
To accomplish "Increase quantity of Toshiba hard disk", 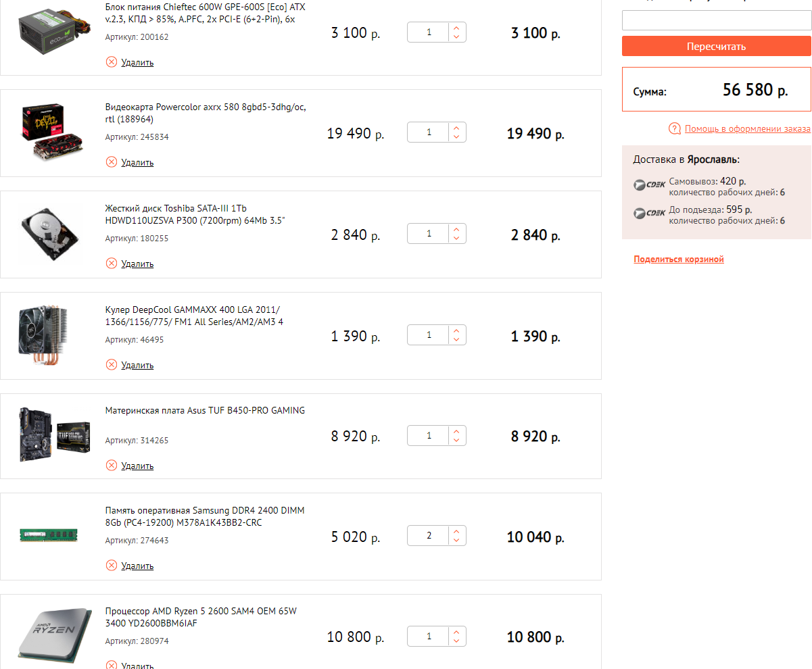I will tap(457, 230).
